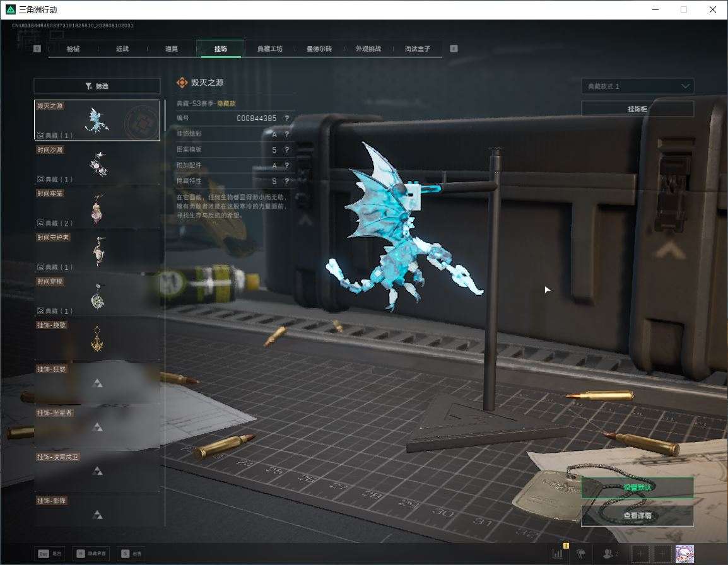Image resolution: width=728 pixels, height=565 pixels.
Task: Select the 挂饰-挽歌 charm item
Action: click(x=97, y=340)
